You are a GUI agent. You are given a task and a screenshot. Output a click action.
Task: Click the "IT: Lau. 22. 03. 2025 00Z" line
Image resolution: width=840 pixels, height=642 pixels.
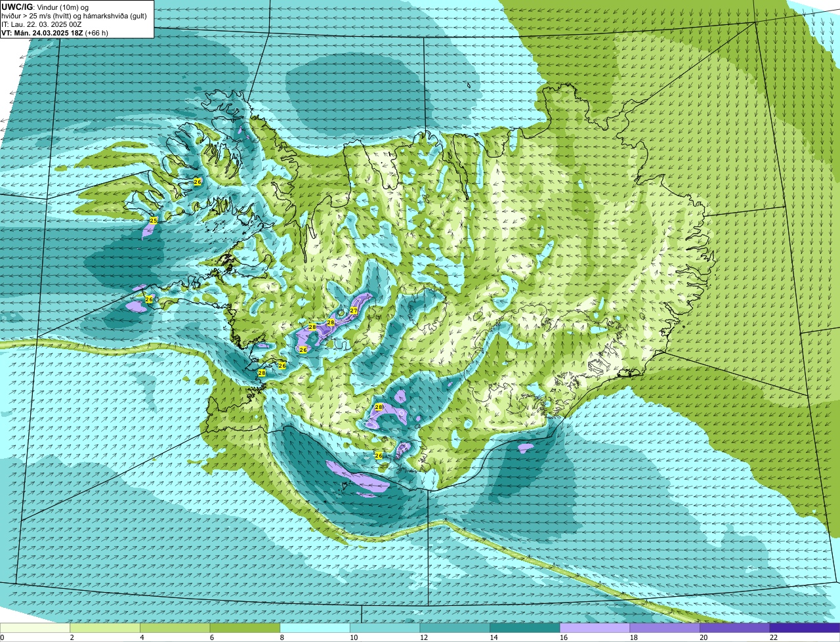pyautogui.click(x=41, y=24)
